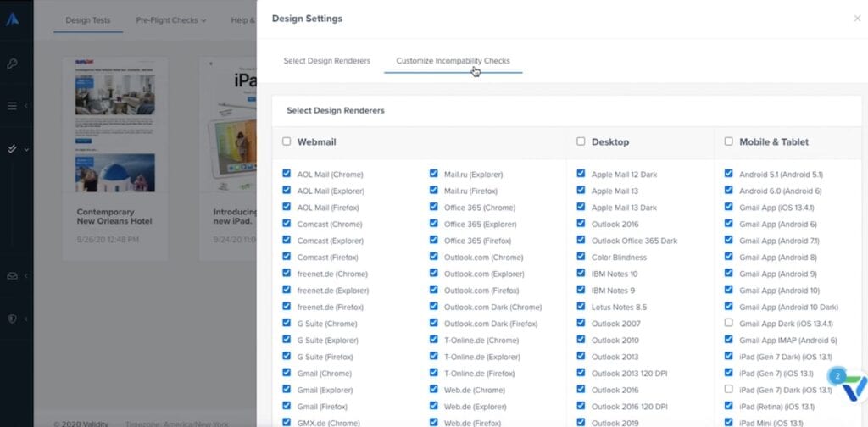Uncheck Gmail (Explorer)
The width and height of the screenshot is (868, 427).
click(287, 389)
